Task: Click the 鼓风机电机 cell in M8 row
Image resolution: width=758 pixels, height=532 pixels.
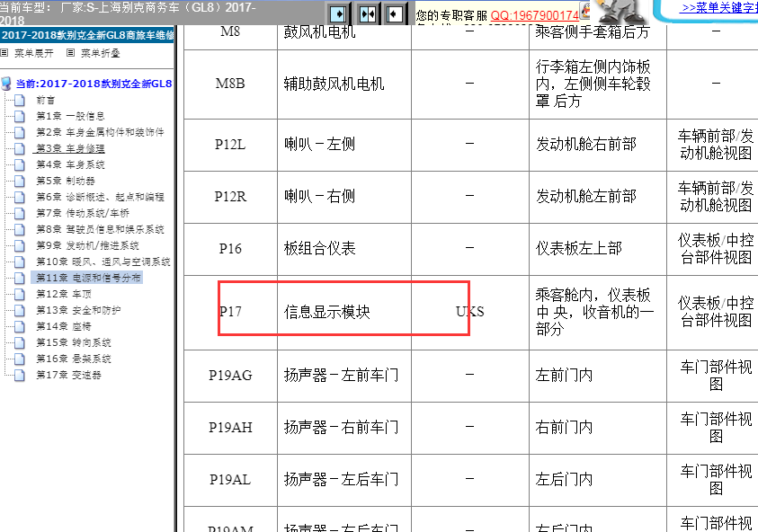Action: coord(344,36)
